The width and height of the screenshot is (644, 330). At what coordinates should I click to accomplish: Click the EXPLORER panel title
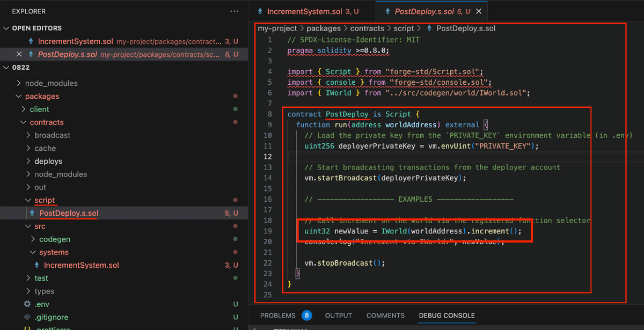(x=28, y=11)
